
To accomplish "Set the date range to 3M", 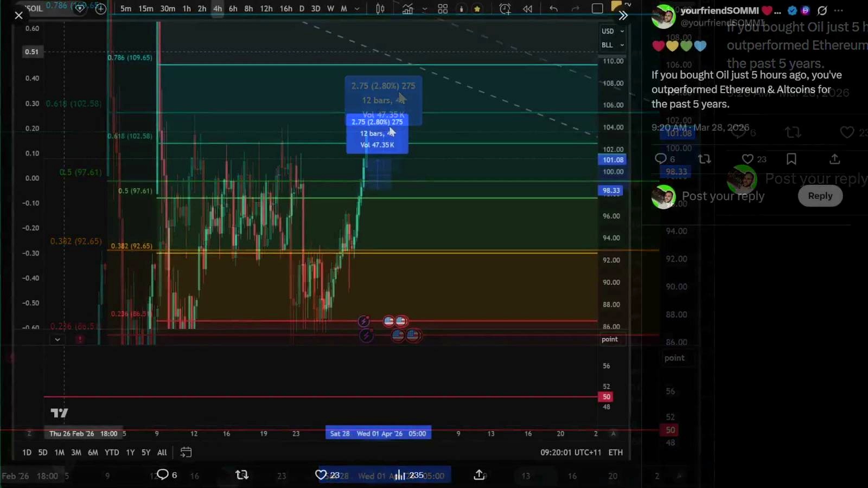I will pyautogui.click(x=76, y=452).
